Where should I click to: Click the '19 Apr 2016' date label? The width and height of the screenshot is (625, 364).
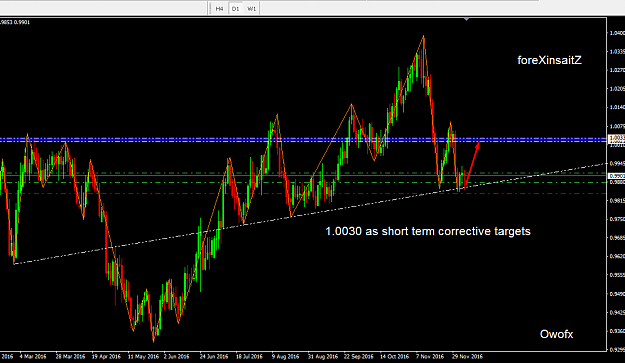(106, 356)
